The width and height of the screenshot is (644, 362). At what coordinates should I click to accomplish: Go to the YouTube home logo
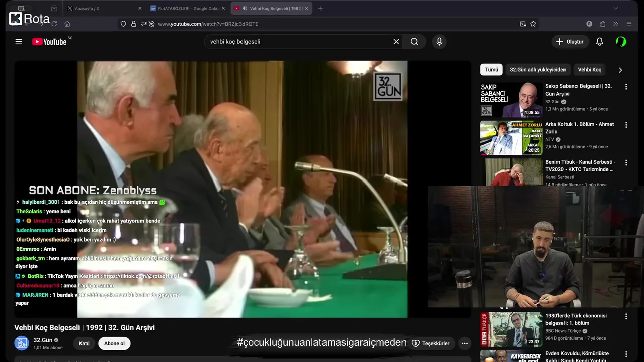tap(49, 42)
